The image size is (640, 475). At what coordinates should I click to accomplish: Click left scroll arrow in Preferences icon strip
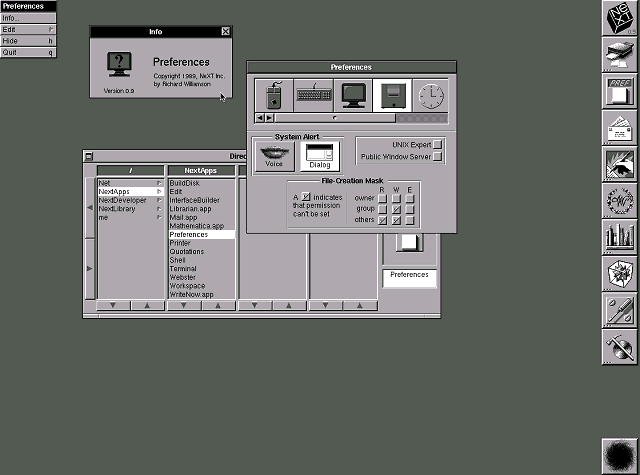click(x=260, y=118)
